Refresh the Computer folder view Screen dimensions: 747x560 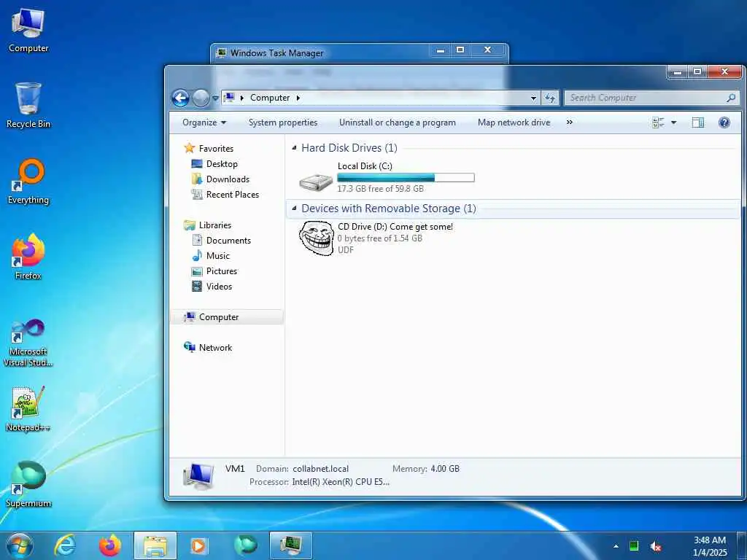550,98
